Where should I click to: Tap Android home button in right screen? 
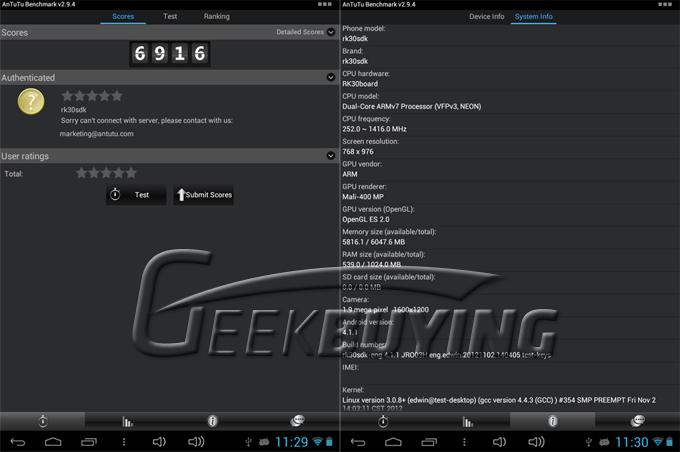(x=393, y=442)
